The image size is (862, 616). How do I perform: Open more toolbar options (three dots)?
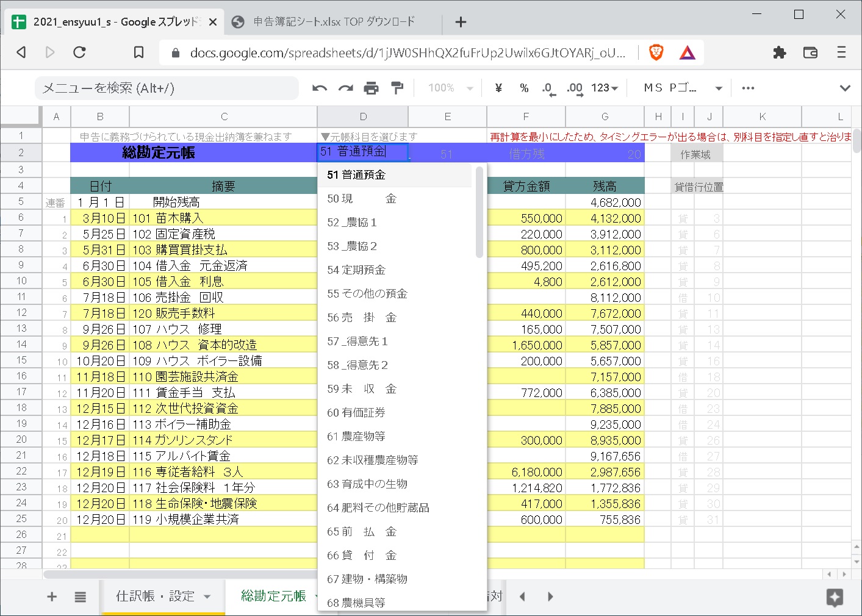pyautogui.click(x=748, y=88)
